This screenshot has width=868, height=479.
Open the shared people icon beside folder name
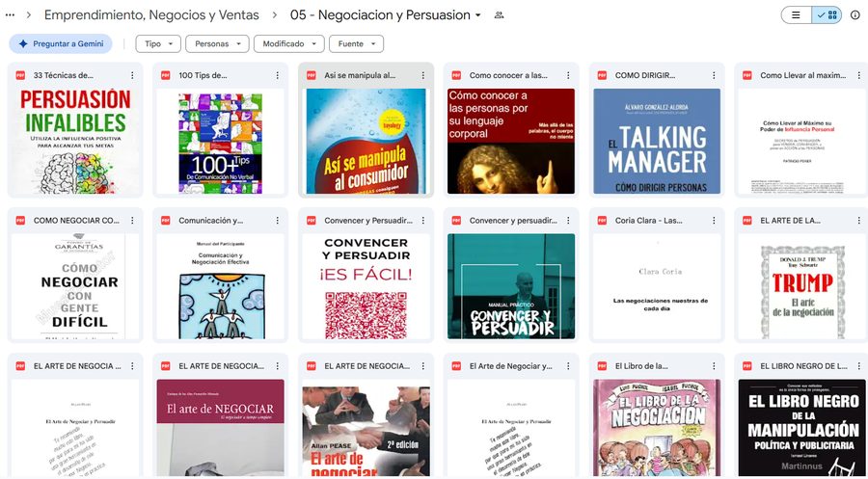pos(499,15)
